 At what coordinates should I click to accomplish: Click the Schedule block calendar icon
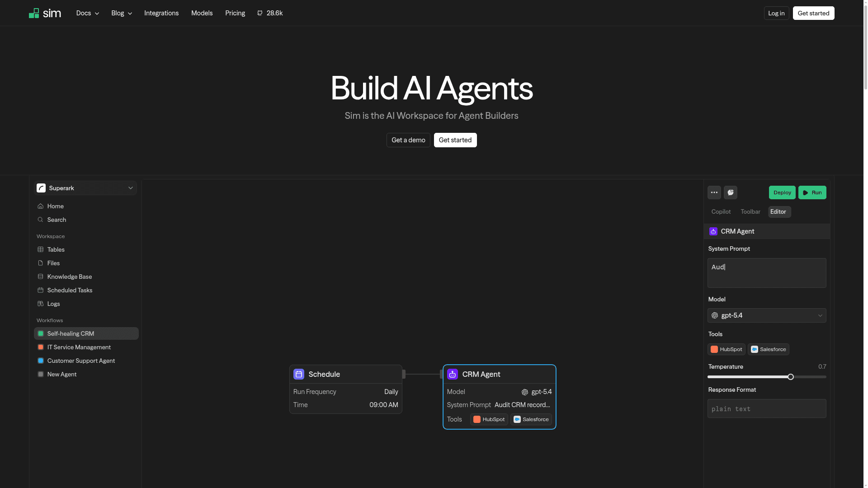click(299, 374)
